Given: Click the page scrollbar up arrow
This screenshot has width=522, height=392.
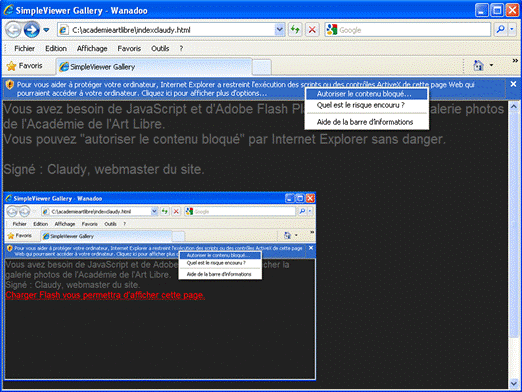Looking at the screenshot, I should 514,107.
